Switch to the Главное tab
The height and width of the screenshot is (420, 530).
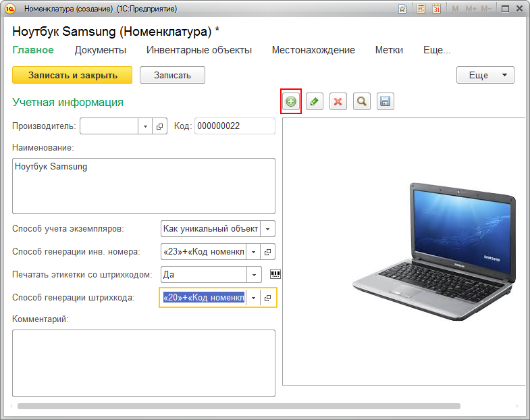(33, 50)
